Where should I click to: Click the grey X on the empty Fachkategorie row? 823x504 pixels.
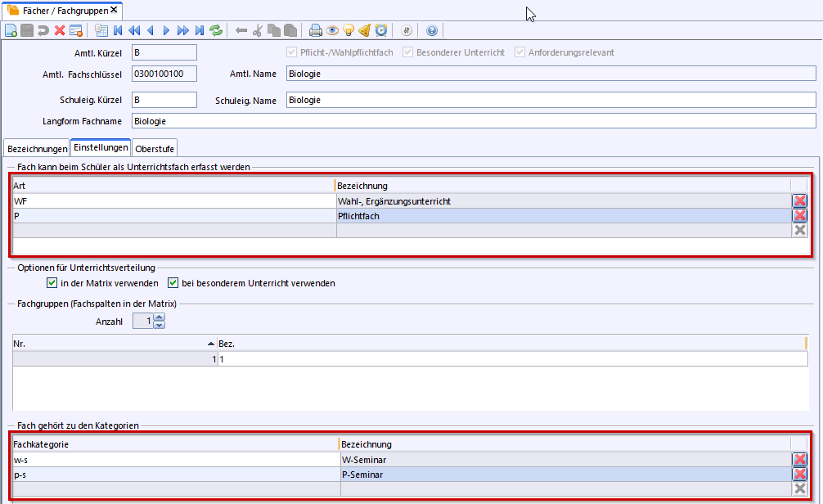coord(799,488)
